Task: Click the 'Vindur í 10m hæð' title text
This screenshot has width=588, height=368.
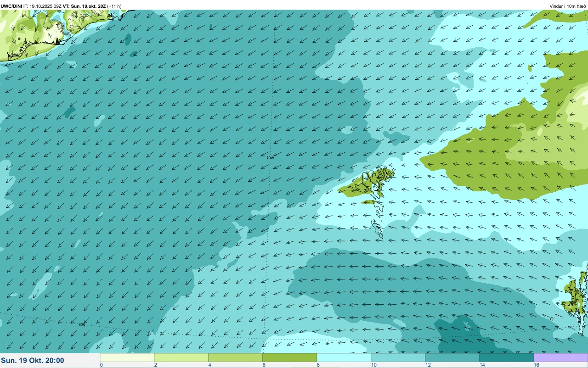Action: point(568,6)
